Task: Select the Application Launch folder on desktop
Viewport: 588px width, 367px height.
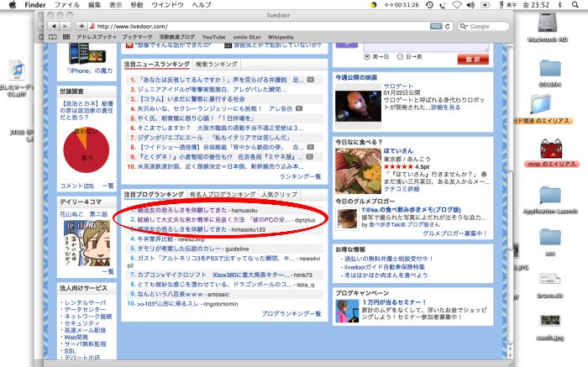Action: click(550, 195)
